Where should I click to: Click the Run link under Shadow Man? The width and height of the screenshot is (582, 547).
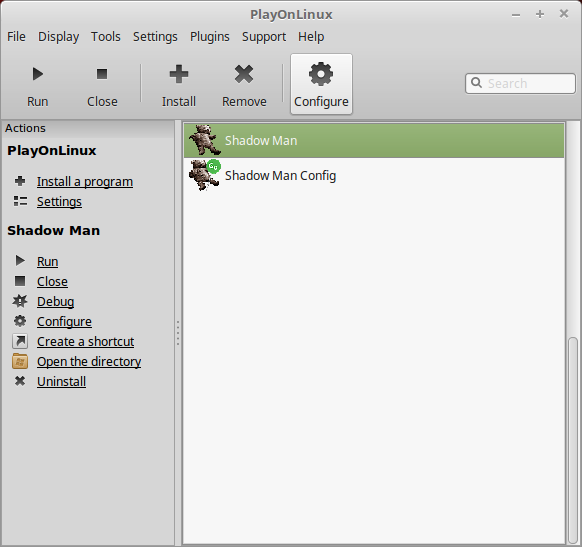47,262
